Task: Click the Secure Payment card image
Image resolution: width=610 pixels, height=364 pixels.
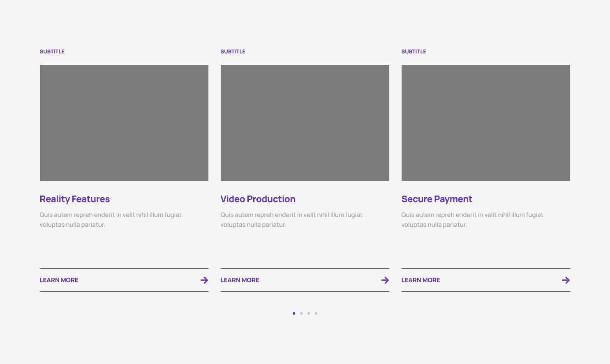Action: [x=485, y=123]
